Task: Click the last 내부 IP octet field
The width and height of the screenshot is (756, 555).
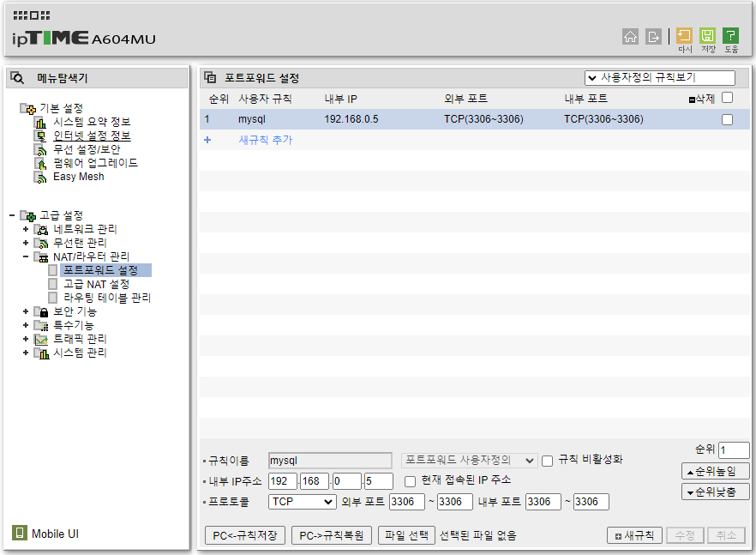Action: 379,481
